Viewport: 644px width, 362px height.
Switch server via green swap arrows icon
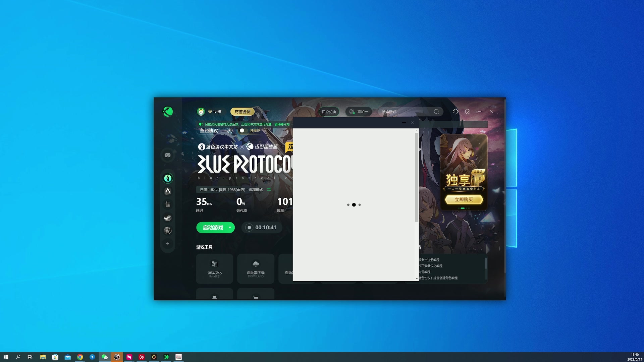point(269,190)
